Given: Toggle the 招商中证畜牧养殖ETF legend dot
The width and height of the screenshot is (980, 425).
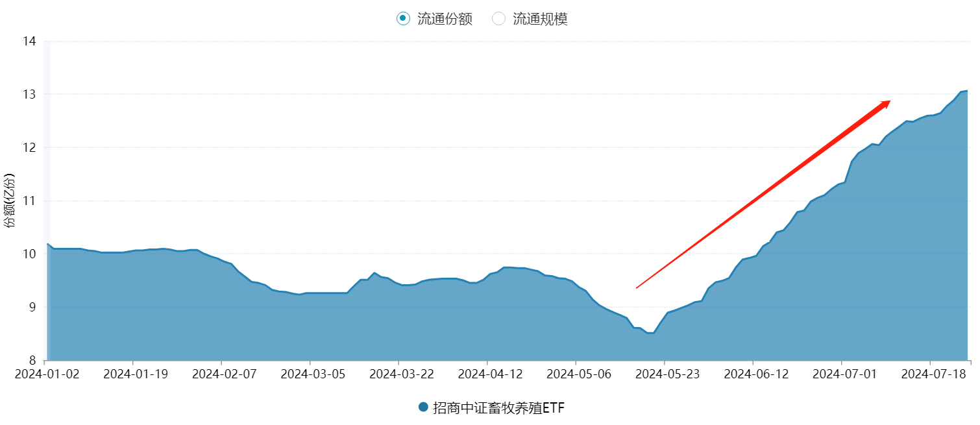Looking at the screenshot, I should [x=424, y=407].
